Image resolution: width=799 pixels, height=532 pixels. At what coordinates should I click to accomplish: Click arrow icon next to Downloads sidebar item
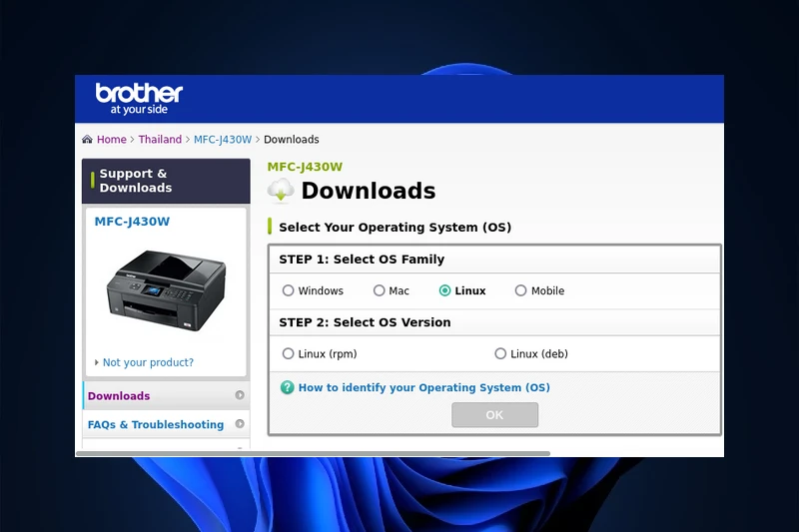(240, 395)
